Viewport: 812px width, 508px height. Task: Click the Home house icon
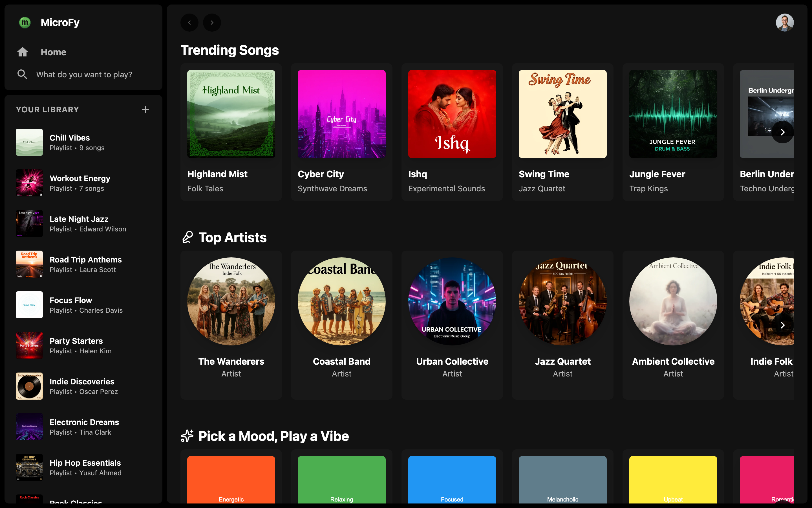23,52
